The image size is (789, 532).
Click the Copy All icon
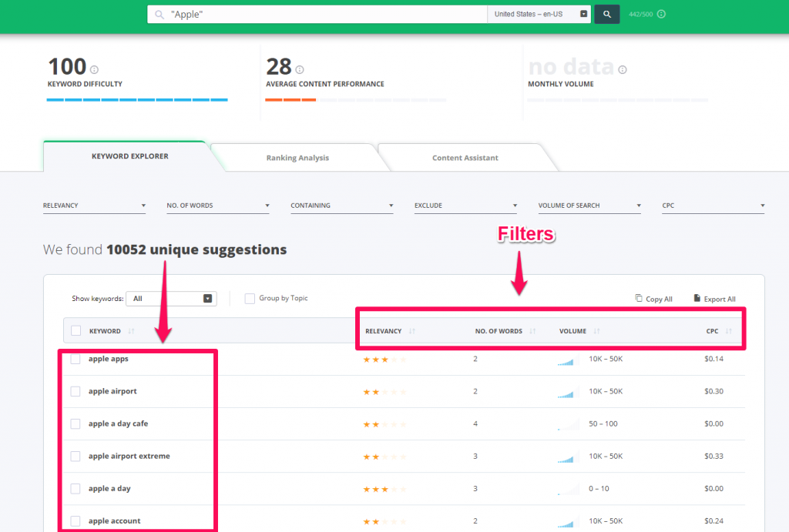tap(639, 298)
